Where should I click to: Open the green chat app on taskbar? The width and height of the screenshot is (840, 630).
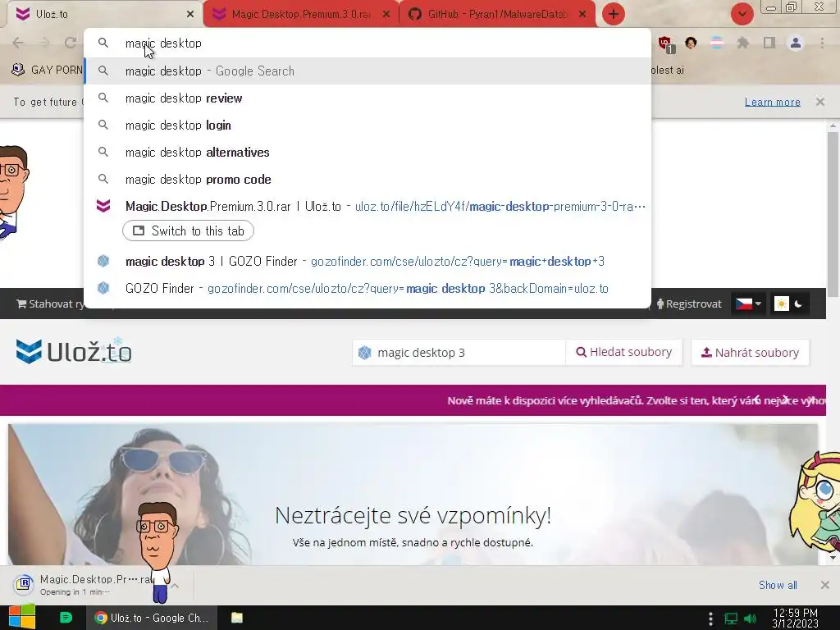coord(66,618)
